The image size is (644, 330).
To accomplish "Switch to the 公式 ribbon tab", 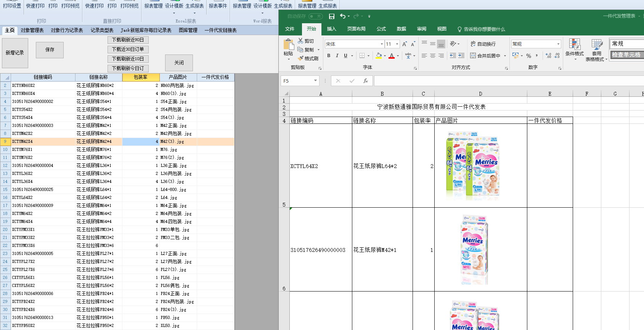I will [x=381, y=29].
